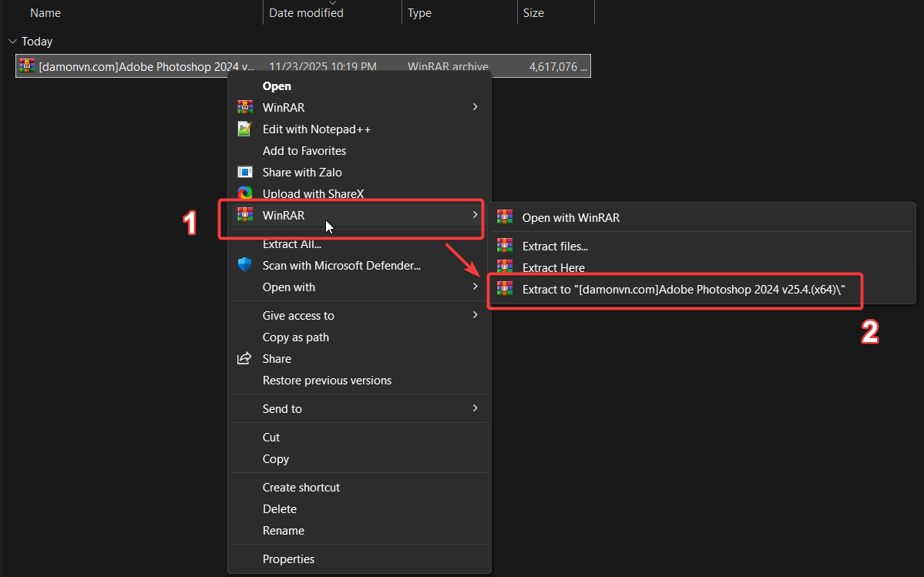Click the WinRAR icon above Edit with Notepad++
This screenshot has height=577, width=924.
[x=244, y=107]
